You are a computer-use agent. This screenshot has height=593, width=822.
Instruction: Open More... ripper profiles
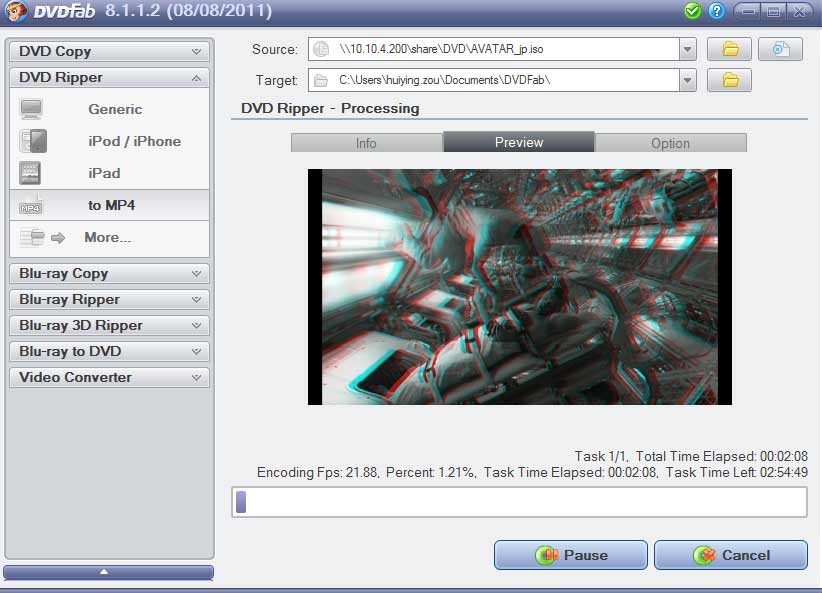pyautogui.click(x=109, y=238)
